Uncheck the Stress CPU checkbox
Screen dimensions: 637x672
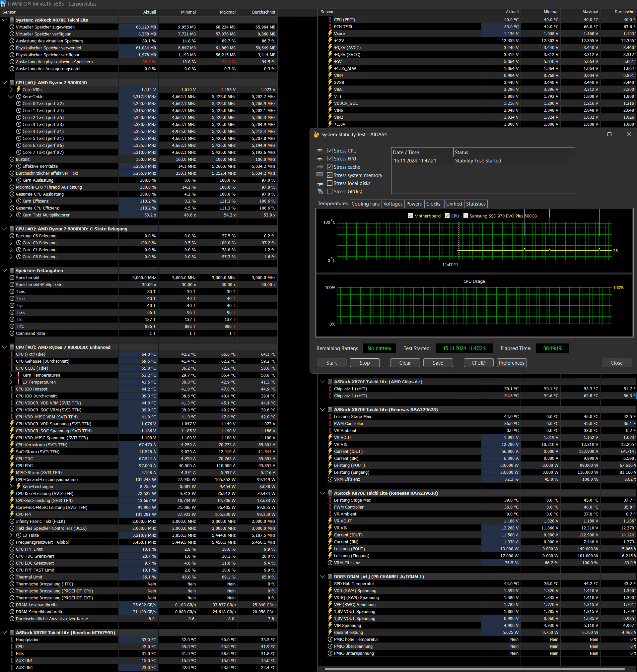pyautogui.click(x=330, y=151)
